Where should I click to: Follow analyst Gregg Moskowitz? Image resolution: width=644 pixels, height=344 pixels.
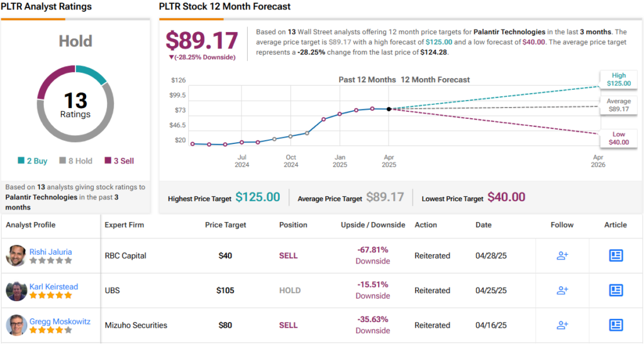tap(562, 325)
